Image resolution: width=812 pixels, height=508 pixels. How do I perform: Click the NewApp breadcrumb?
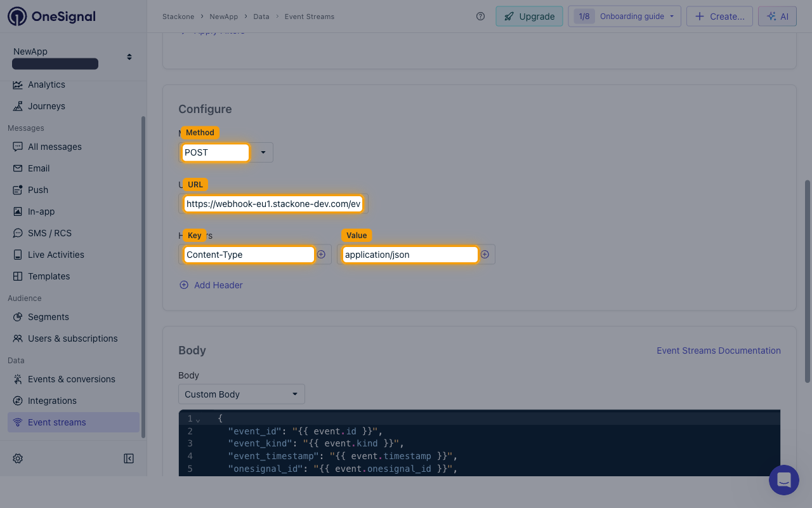click(224, 17)
